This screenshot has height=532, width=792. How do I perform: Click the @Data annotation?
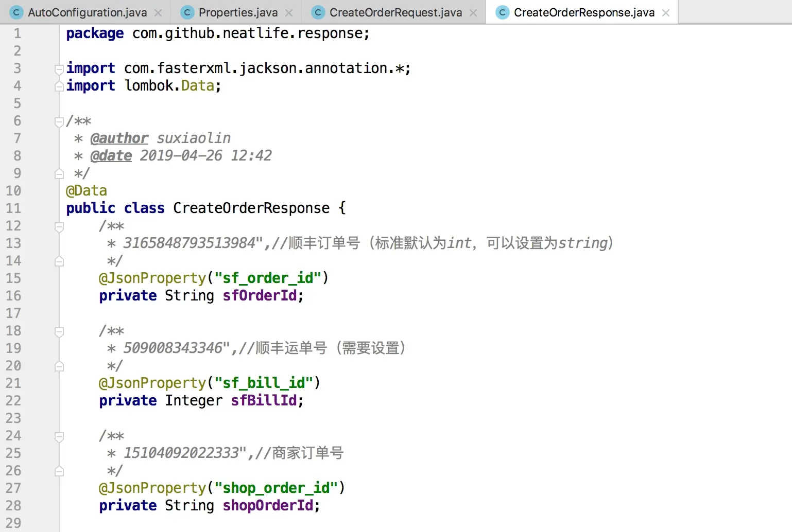(87, 191)
